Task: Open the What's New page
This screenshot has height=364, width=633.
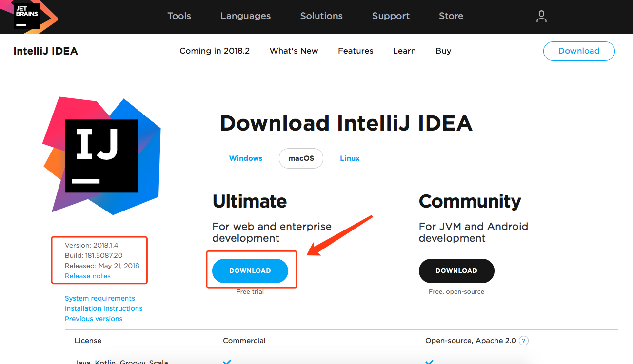Action: 294,51
